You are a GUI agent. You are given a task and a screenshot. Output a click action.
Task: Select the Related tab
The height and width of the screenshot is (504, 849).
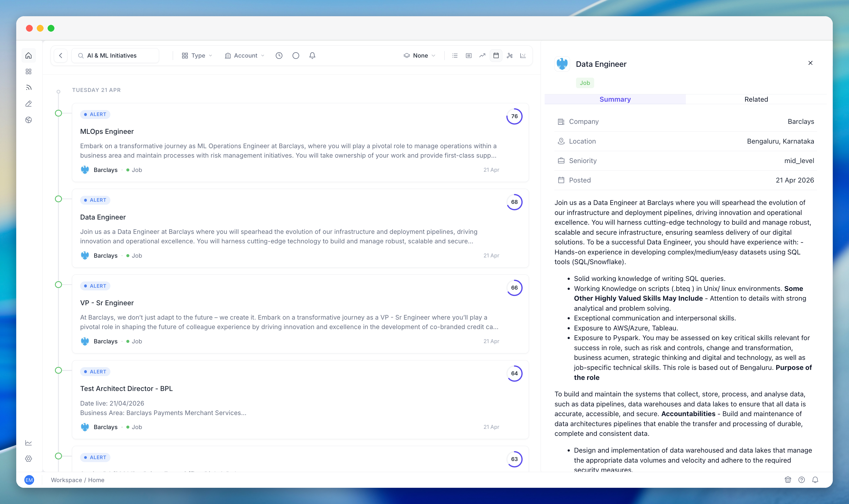tap(756, 99)
